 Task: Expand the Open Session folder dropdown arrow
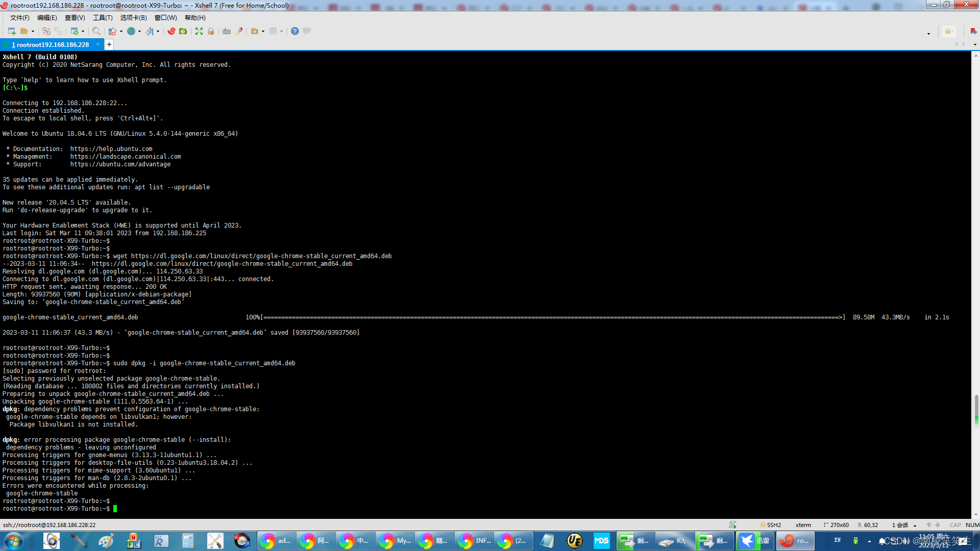[x=33, y=31]
